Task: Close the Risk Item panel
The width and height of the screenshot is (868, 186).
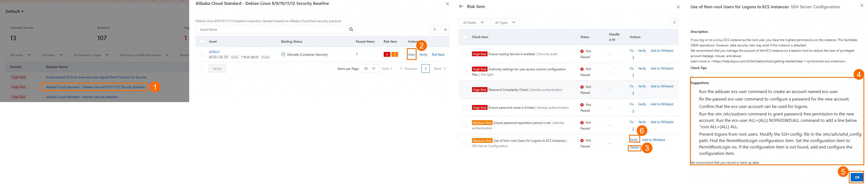Action: (678, 7)
